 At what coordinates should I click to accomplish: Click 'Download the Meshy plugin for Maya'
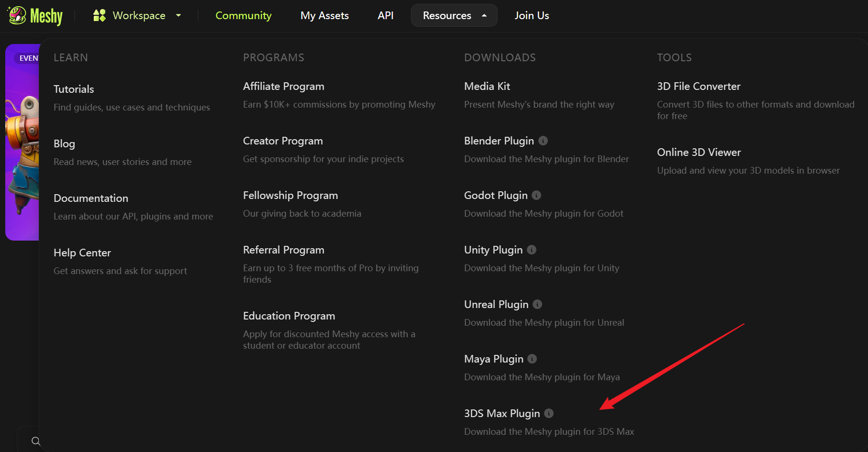point(542,377)
